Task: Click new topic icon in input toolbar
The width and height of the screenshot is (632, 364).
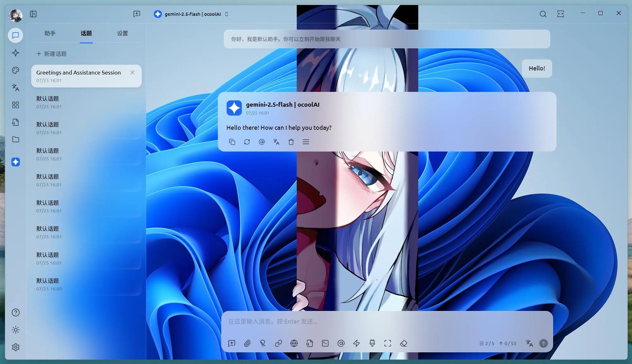Action: click(x=232, y=343)
